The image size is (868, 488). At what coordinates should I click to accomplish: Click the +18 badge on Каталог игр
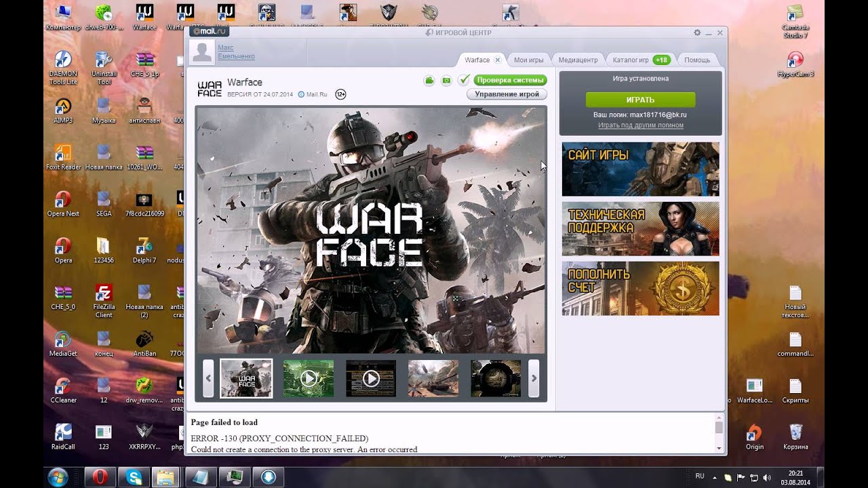[662, 60]
